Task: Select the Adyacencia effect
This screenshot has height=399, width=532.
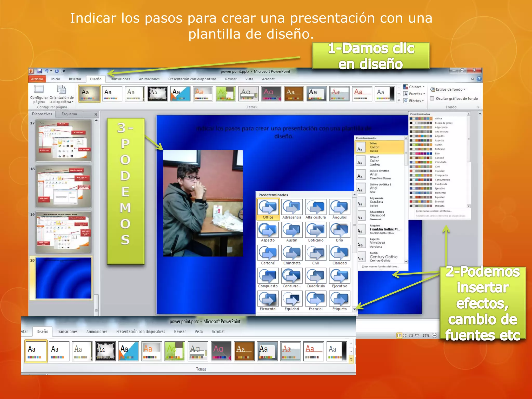Action: pyautogui.click(x=292, y=209)
